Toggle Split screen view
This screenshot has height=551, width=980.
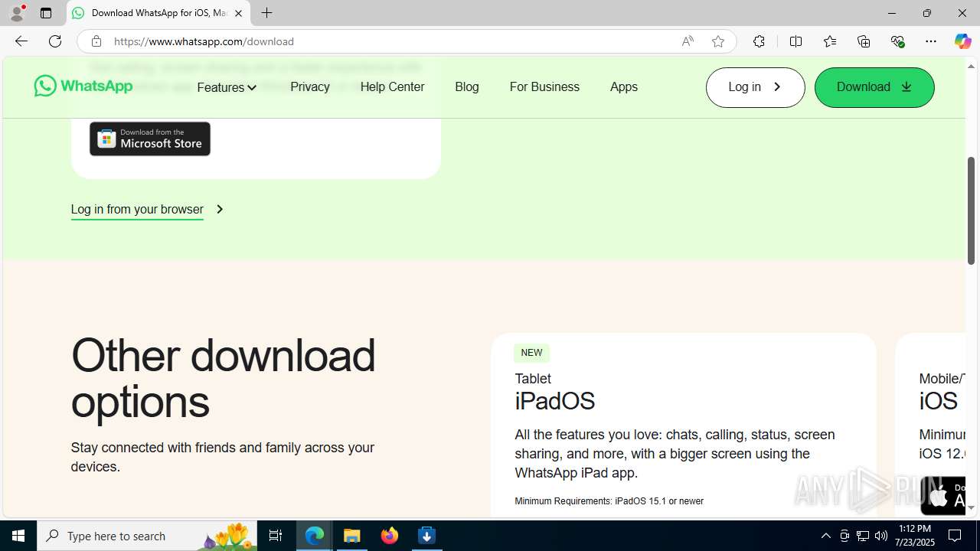[795, 41]
